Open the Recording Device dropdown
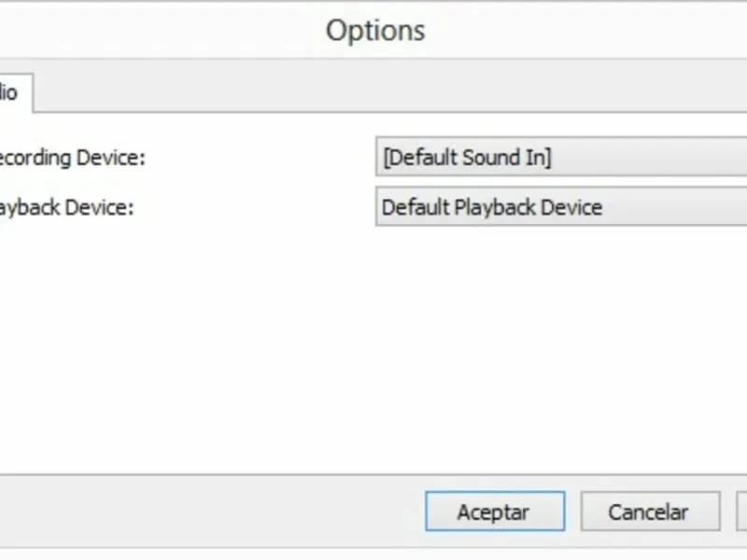Image resolution: width=747 pixels, height=560 pixels. (x=560, y=158)
